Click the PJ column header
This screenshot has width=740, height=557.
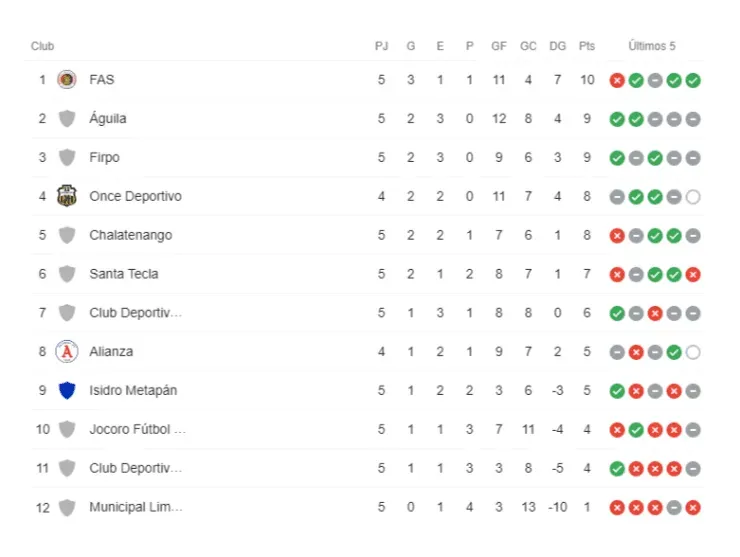click(x=381, y=46)
